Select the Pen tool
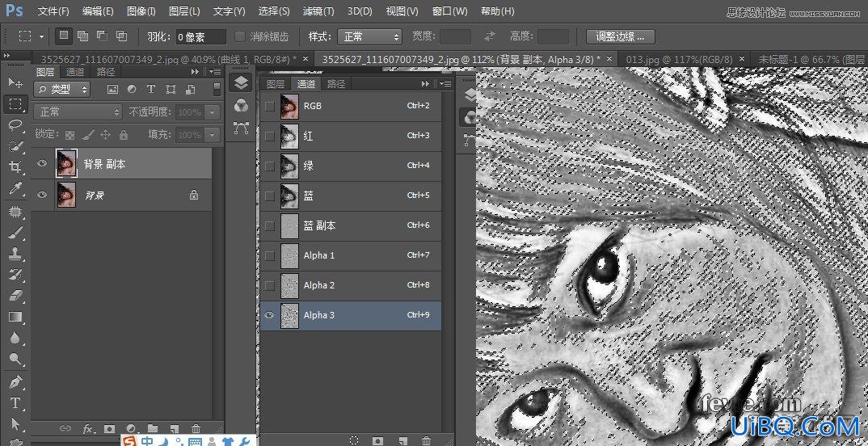868x446 pixels. pos(15,382)
